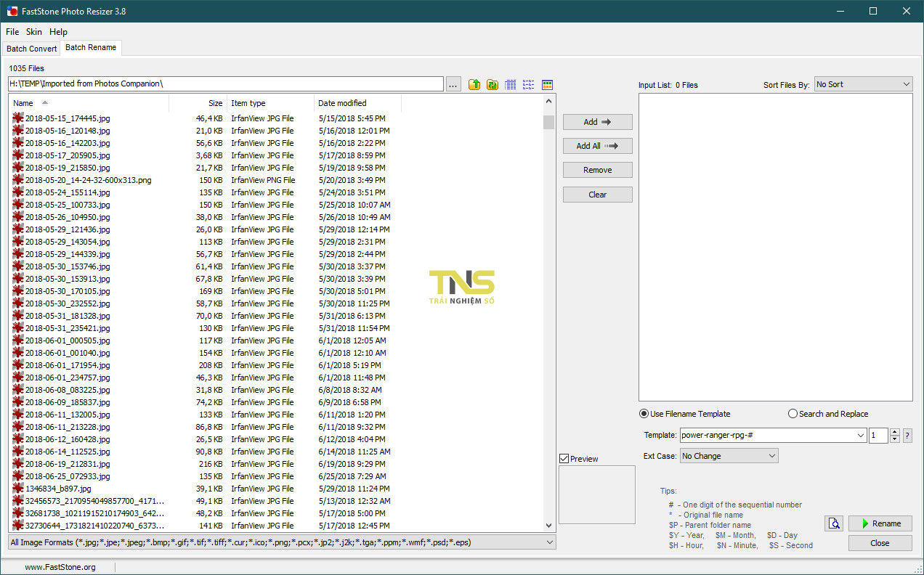
Task: Select the Use Filename Template option
Action: tap(644, 413)
